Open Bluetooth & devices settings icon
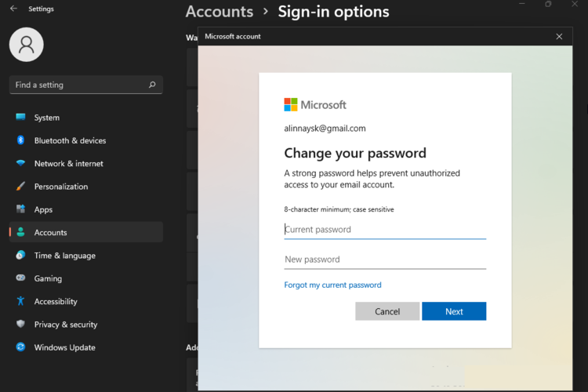Image resolution: width=588 pixels, height=392 pixels. coord(21,140)
